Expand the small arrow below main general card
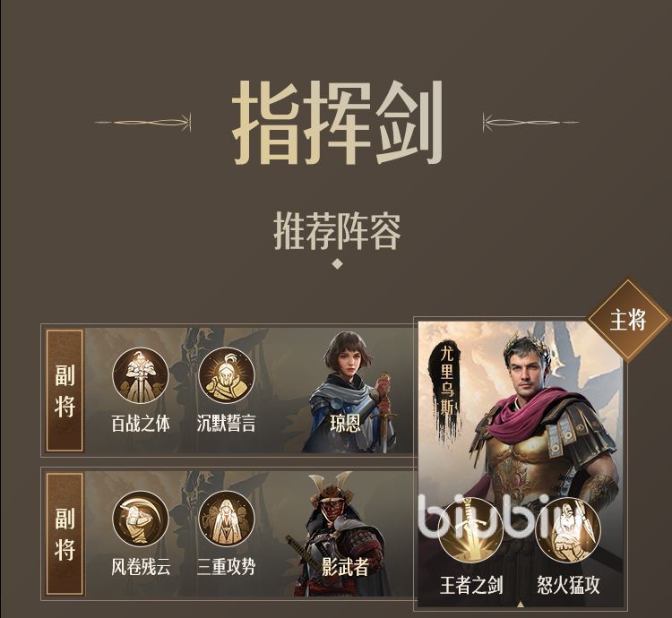Image resolution: width=672 pixels, height=618 pixels. click(521, 605)
